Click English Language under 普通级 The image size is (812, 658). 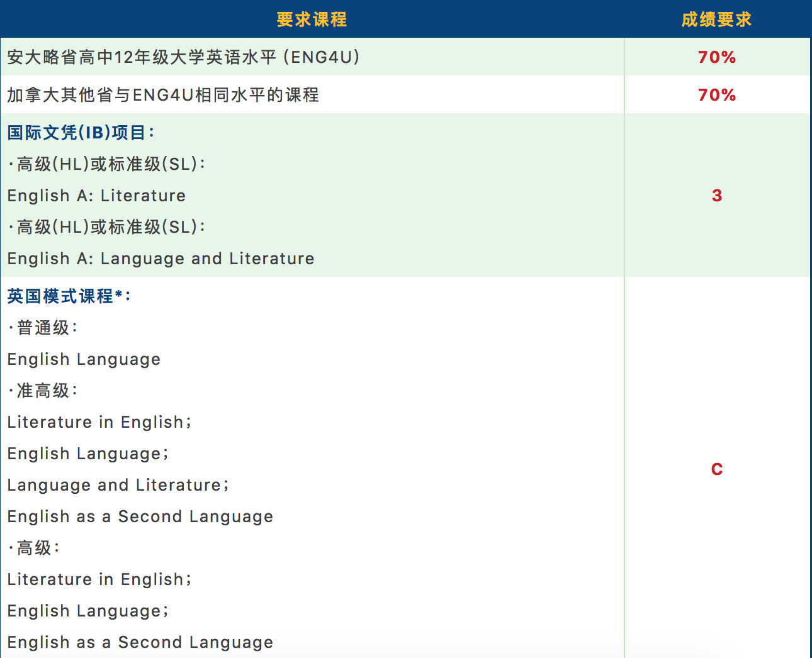84,359
